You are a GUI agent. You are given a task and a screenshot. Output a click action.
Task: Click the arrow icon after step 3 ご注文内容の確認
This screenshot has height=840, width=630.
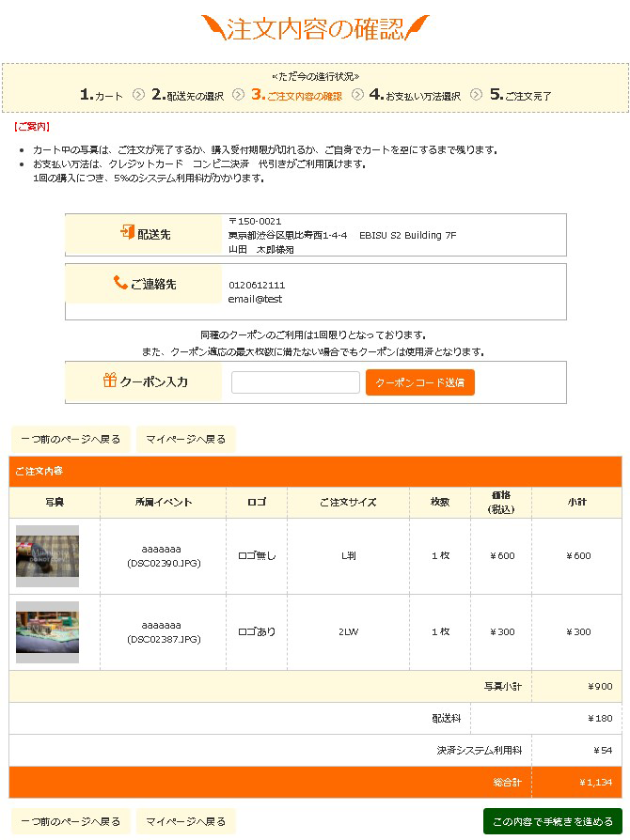[x=357, y=95]
